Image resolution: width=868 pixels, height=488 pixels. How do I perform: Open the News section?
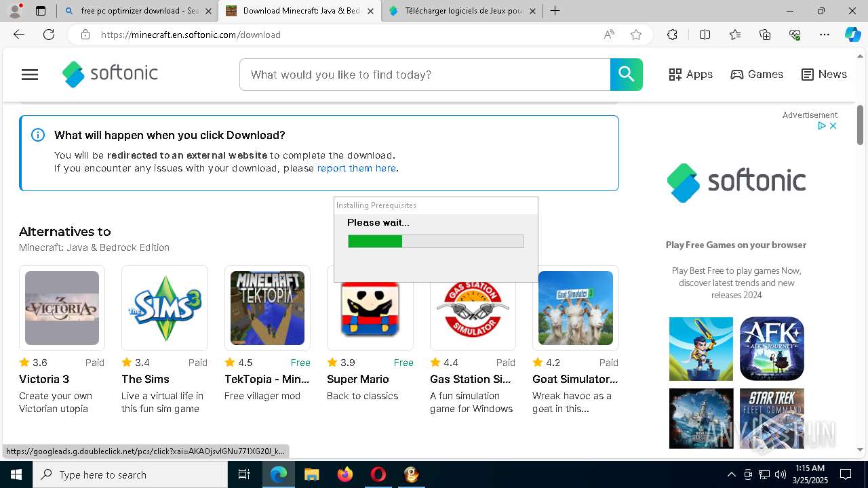[824, 75]
